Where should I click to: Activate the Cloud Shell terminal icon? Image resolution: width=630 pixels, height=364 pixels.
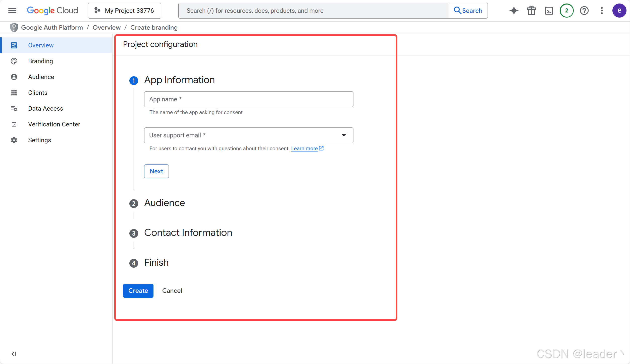click(x=549, y=11)
